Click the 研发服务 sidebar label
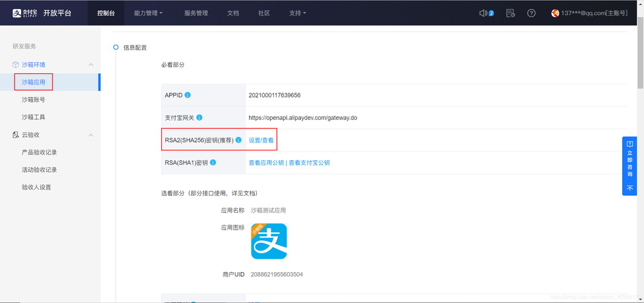This screenshot has height=303, width=644. [24, 47]
